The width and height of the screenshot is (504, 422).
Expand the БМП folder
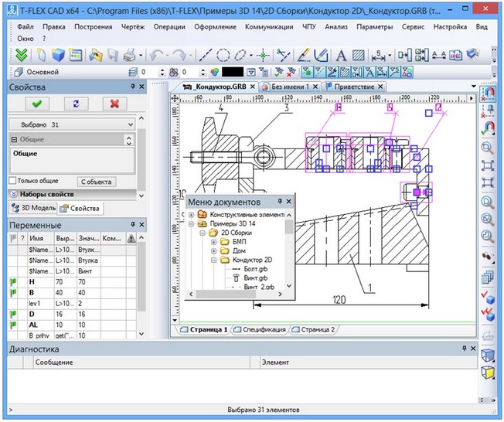point(214,242)
